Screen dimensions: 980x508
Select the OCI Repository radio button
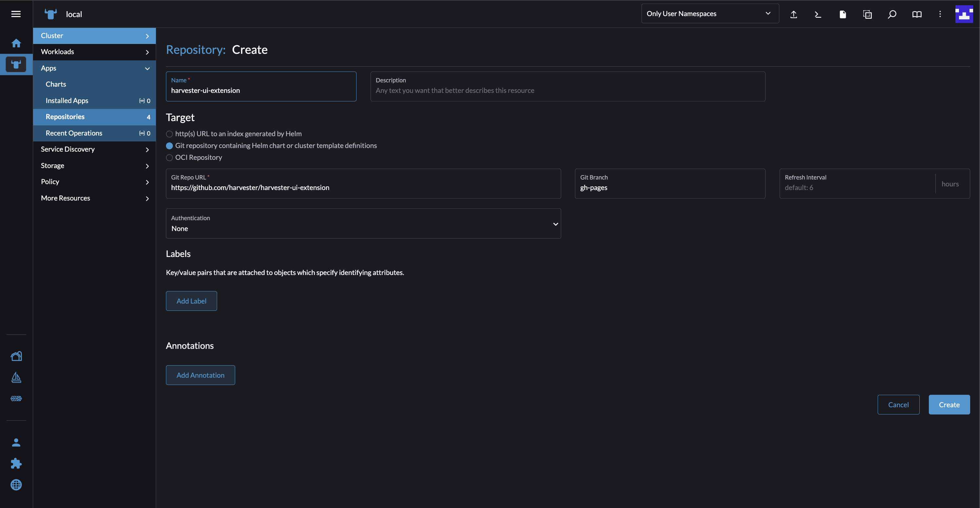169,158
